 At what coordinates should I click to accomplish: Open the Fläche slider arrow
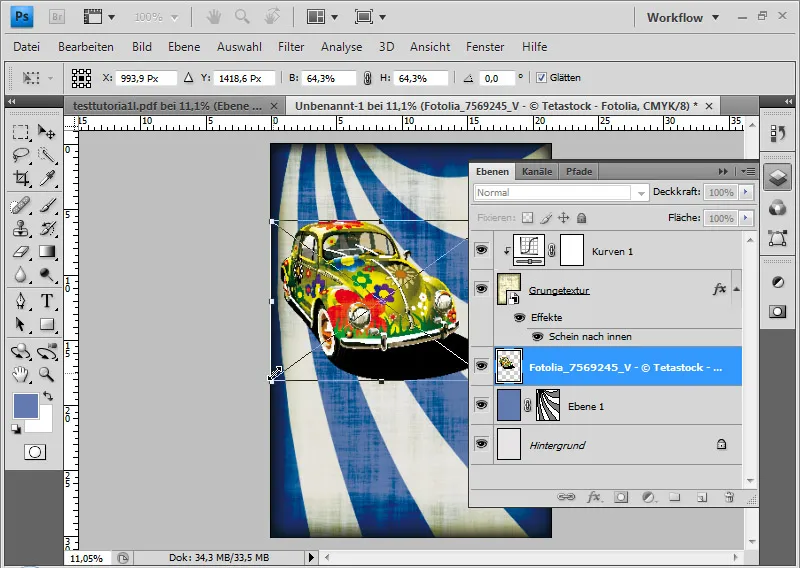(746, 218)
